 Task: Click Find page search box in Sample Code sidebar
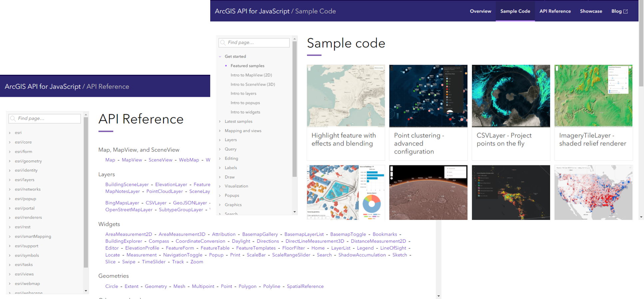[x=254, y=43]
